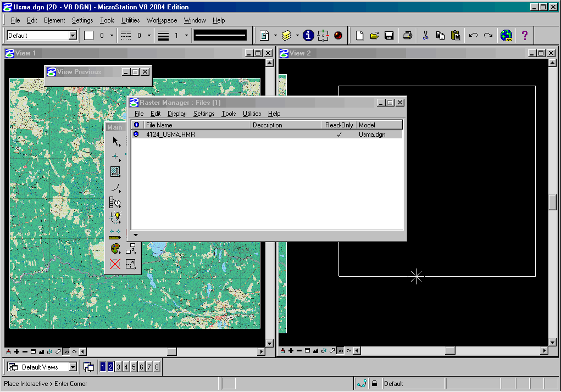Expand the line style dropdown arrow
The image size is (561, 392).
tap(149, 35)
